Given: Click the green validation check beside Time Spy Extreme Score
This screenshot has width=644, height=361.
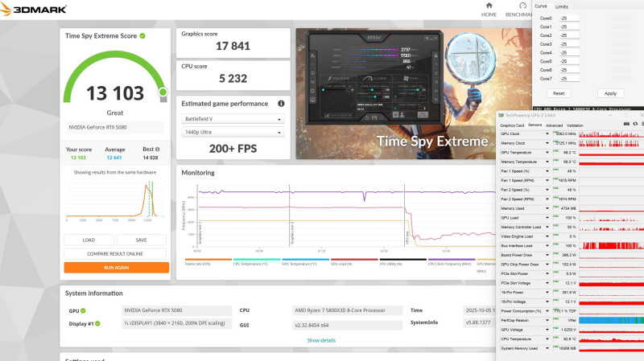Looking at the screenshot, I should (142, 35).
